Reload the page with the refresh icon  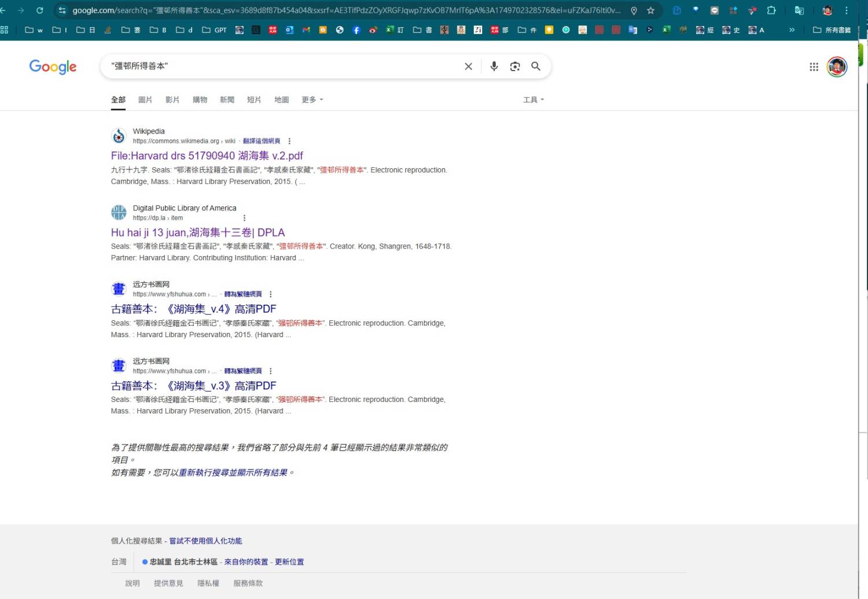coord(39,10)
